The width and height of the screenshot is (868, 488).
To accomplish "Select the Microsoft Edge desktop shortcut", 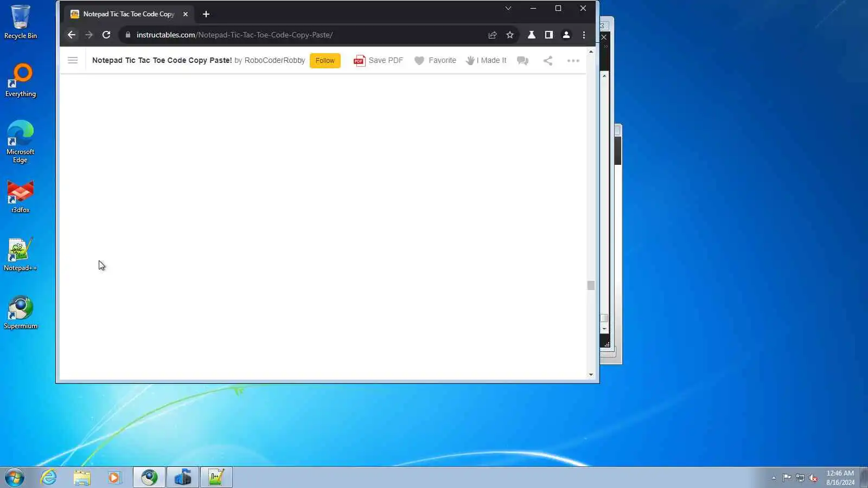I will 21,142.
